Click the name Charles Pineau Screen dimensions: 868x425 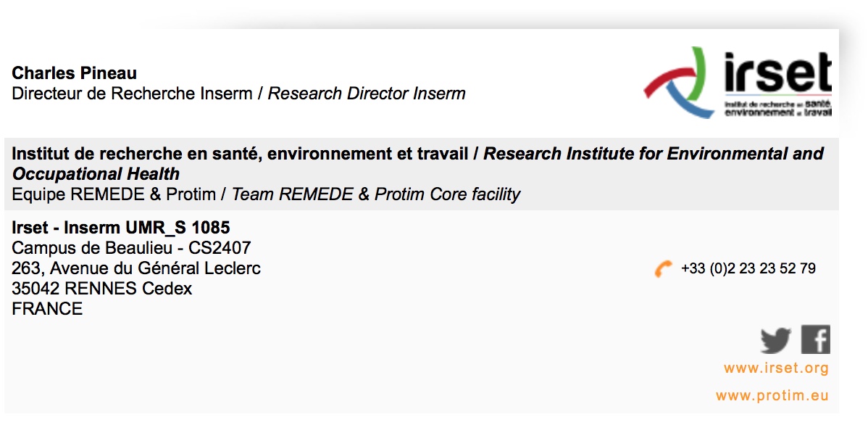(75, 73)
